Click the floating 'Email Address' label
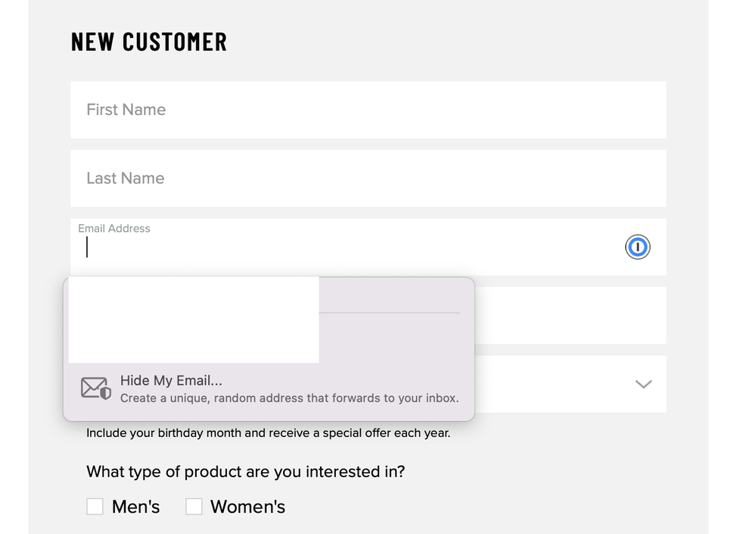The width and height of the screenshot is (756, 534). (114, 229)
